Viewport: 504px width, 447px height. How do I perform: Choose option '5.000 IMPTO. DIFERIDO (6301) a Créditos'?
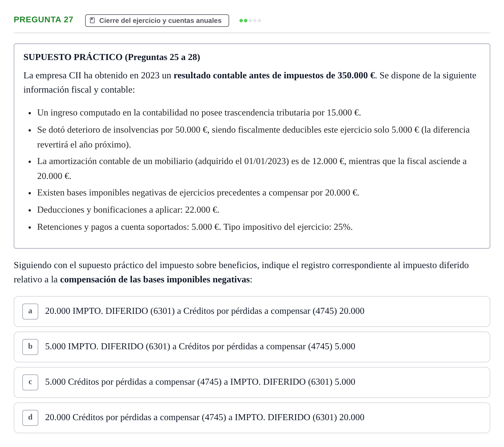point(252,347)
